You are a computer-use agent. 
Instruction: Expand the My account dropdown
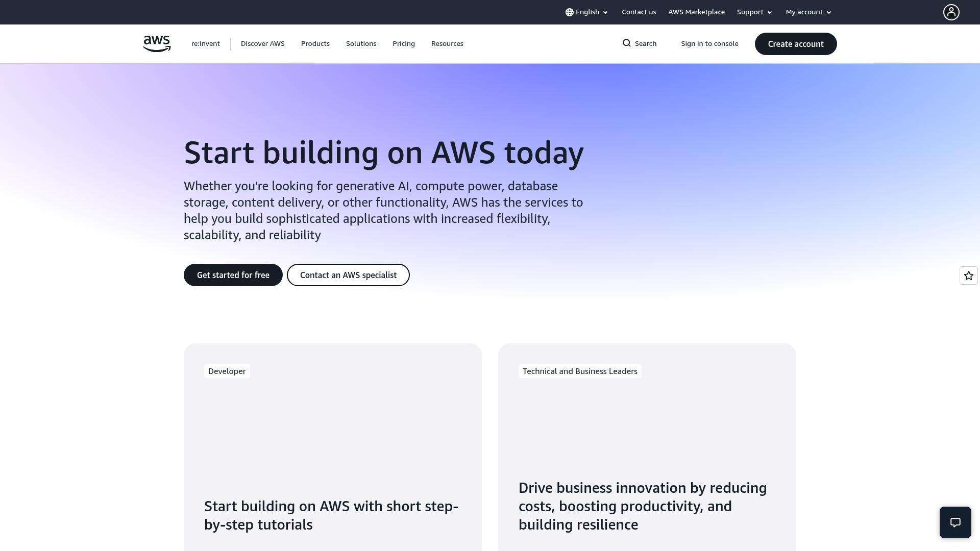coord(808,12)
